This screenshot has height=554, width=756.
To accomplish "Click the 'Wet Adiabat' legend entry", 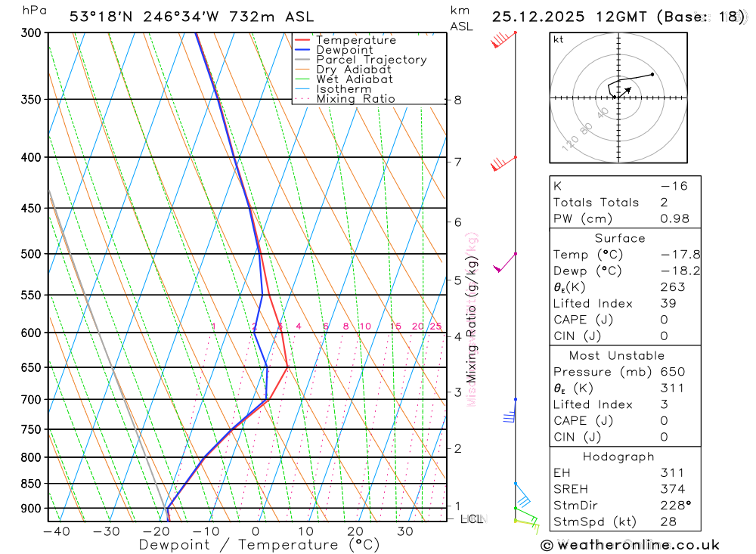I will click(355, 79).
